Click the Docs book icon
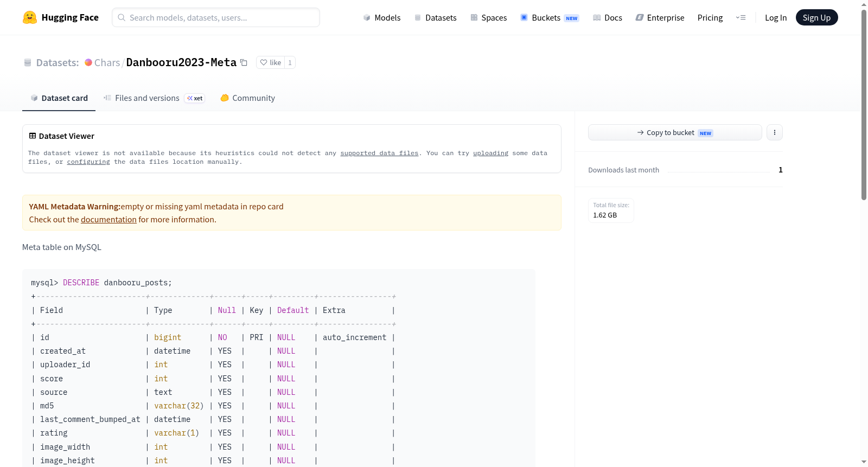The width and height of the screenshot is (868, 467). point(597,17)
